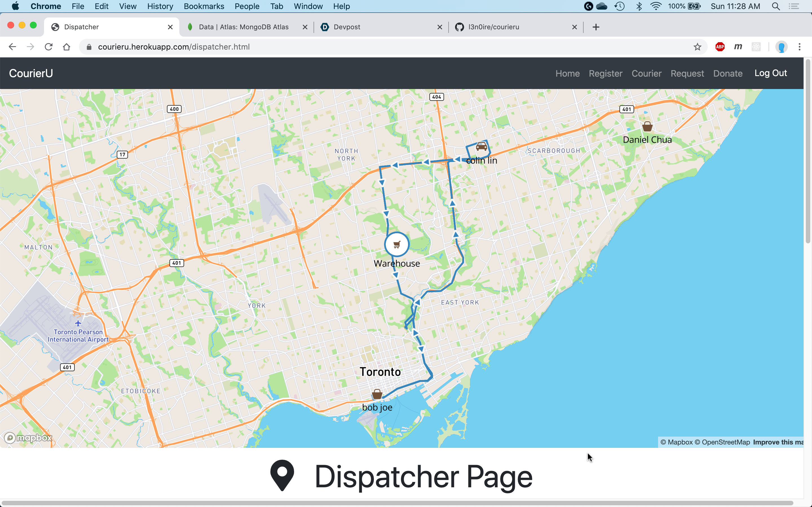The image size is (812, 507).
Task: Open the Chrome profile avatar menu
Action: point(781,47)
